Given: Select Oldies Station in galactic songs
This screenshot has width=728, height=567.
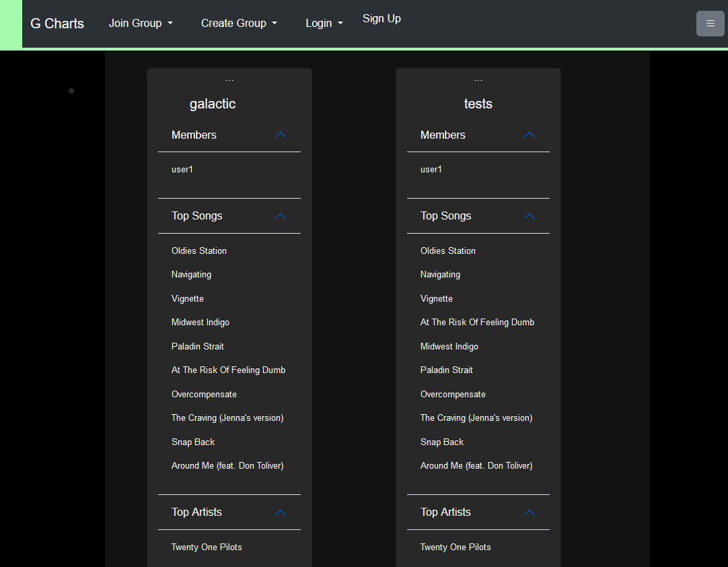Looking at the screenshot, I should pyautogui.click(x=199, y=251).
